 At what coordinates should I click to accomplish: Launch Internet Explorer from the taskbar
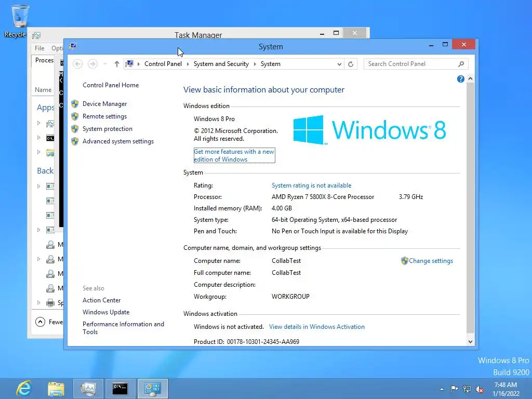24,389
